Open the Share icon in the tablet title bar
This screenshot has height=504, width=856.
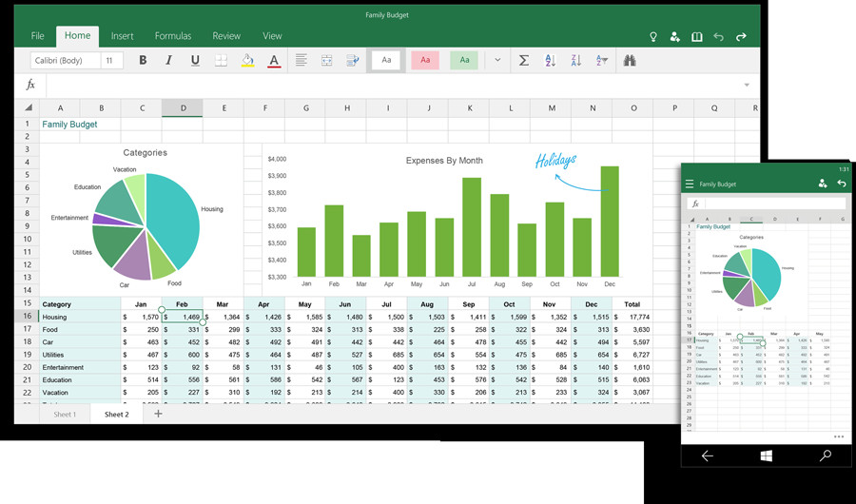coord(674,36)
